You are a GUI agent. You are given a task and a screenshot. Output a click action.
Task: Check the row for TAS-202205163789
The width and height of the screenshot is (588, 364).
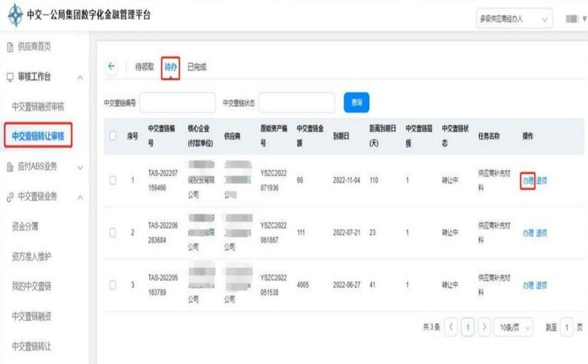[113, 285]
